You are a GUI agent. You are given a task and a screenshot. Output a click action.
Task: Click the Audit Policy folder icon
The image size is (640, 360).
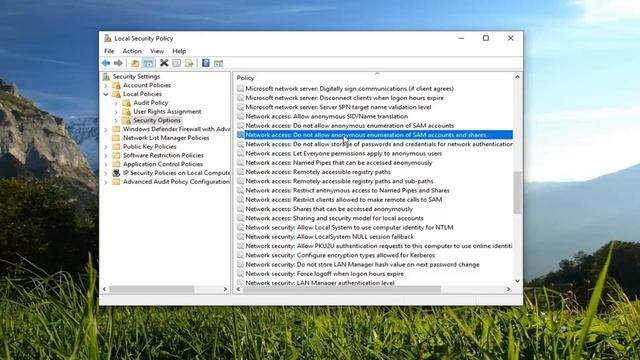click(x=127, y=103)
